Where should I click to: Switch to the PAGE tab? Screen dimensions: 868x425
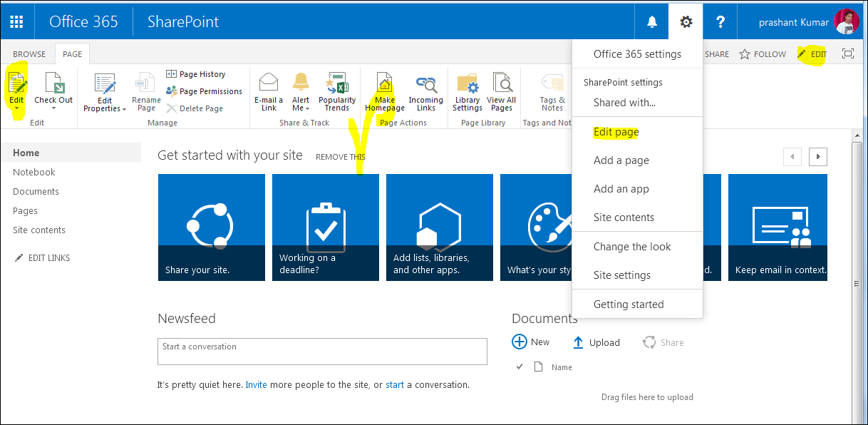pos(72,54)
